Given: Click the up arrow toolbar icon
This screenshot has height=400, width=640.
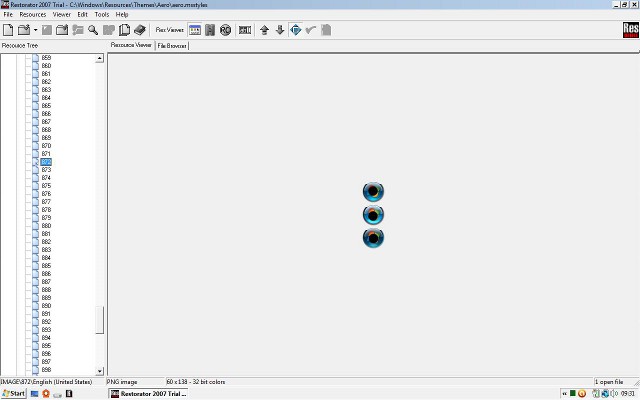Looking at the screenshot, I should tap(264, 30).
